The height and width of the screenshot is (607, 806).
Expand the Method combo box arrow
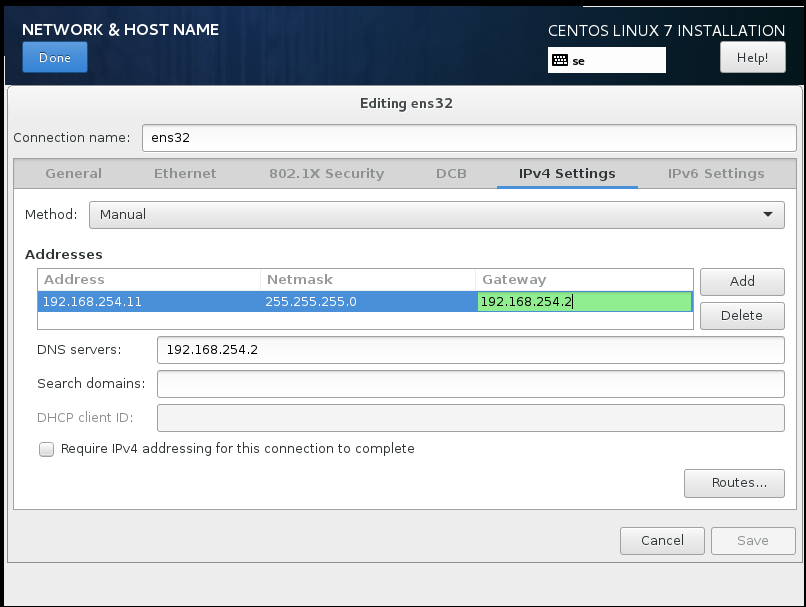coord(768,214)
